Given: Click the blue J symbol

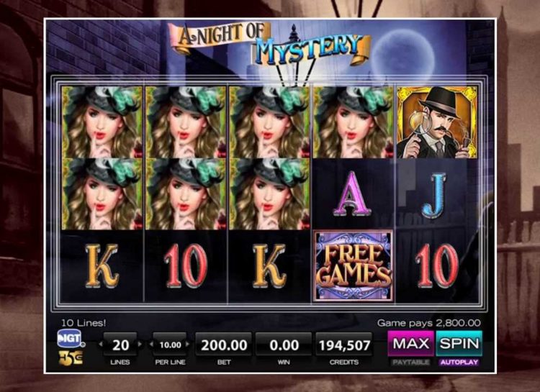Looking at the screenshot, I should click(x=434, y=196).
